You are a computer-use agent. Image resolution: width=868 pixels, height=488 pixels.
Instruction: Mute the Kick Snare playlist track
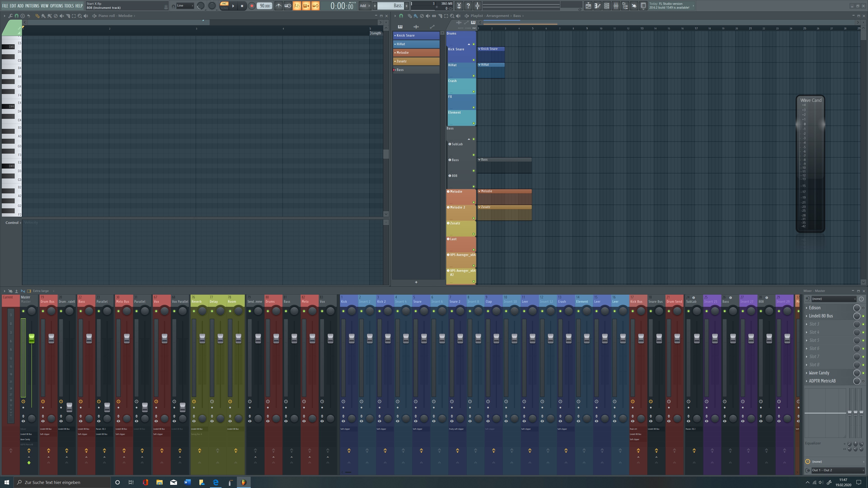coord(473,60)
